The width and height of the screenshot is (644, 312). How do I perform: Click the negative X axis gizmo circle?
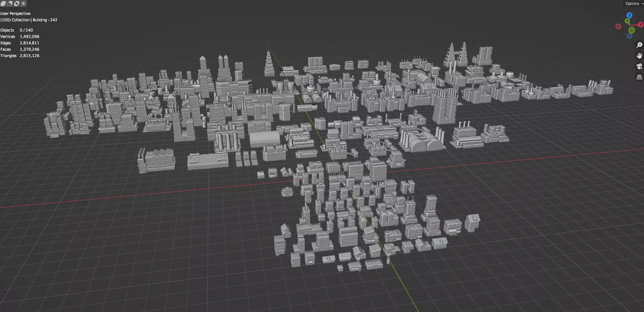[x=618, y=27]
